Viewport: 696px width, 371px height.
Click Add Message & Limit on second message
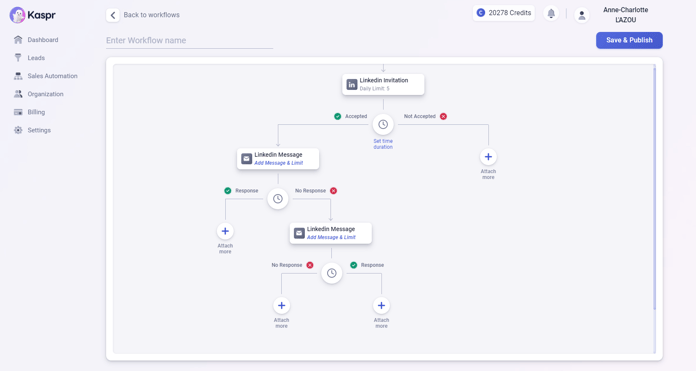tap(331, 237)
